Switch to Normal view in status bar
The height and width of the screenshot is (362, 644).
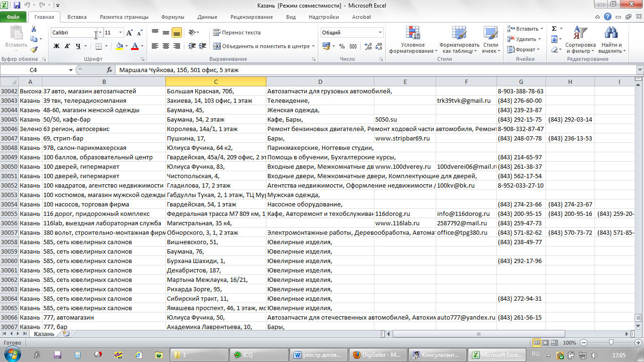536,343
